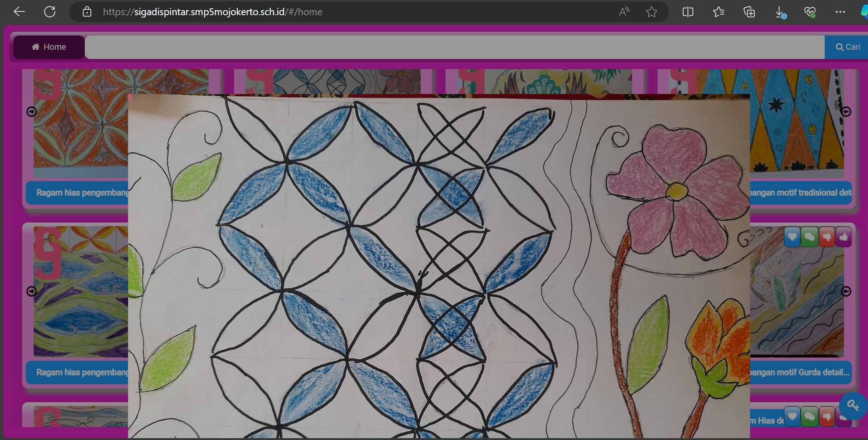Click thumbs up on Gurda motif card
868x440 pixels.
(x=844, y=237)
